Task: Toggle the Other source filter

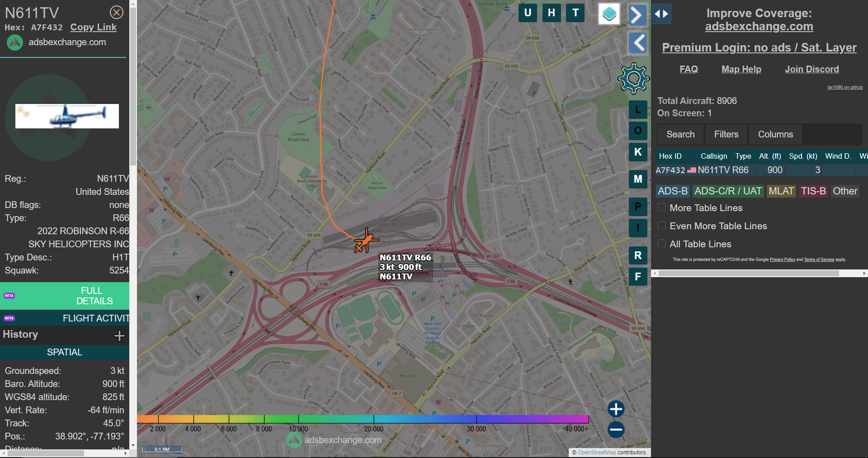Action: click(845, 191)
